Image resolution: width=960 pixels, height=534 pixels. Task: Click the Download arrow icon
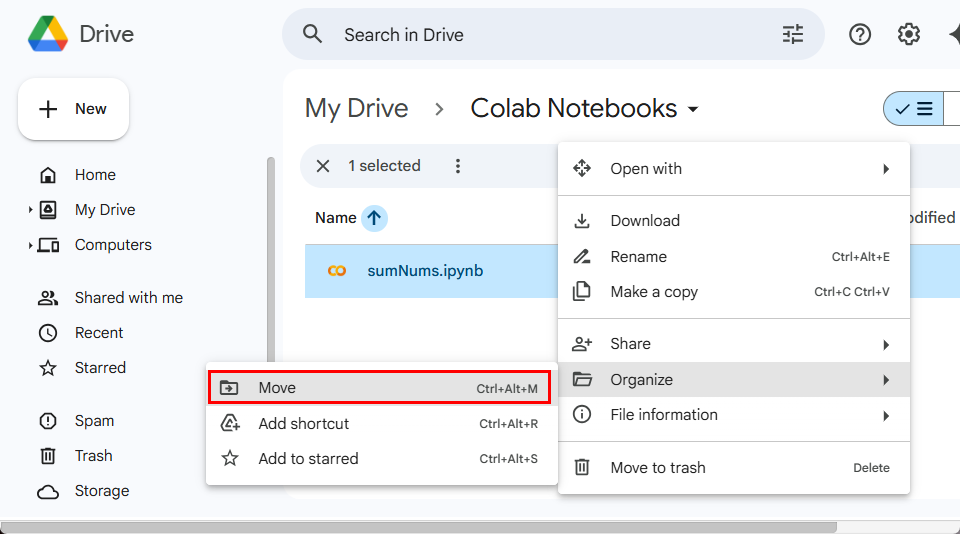point(582,220)
